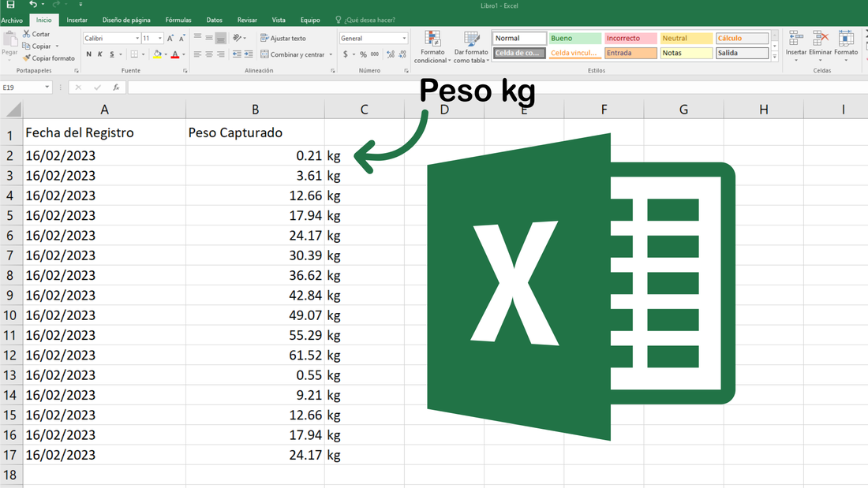This screenshot has height=488, width=868.
Task: Click the text orientation icon
Action: pos(238,38)
